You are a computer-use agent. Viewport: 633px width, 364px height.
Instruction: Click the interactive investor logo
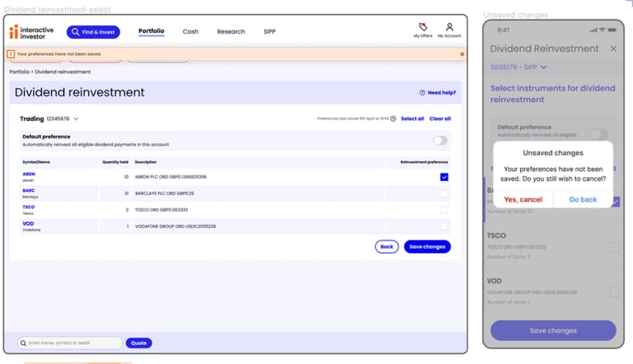(x=31, y=32)
